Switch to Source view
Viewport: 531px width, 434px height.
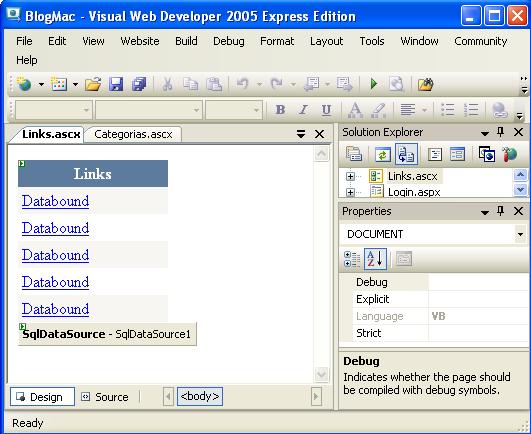105,396
